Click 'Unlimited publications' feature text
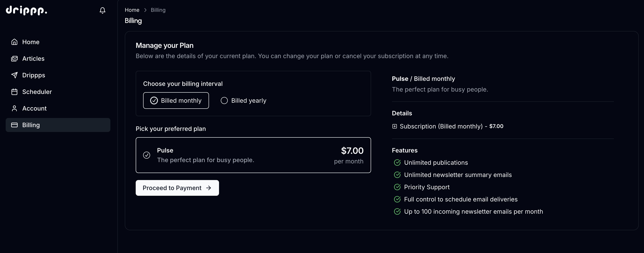Screen dimensions: 644x253 pos(436,163)
